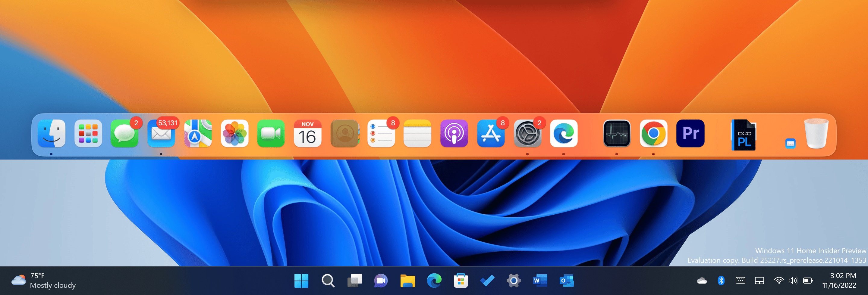Launch Maps from the dock

coord(198,134)
